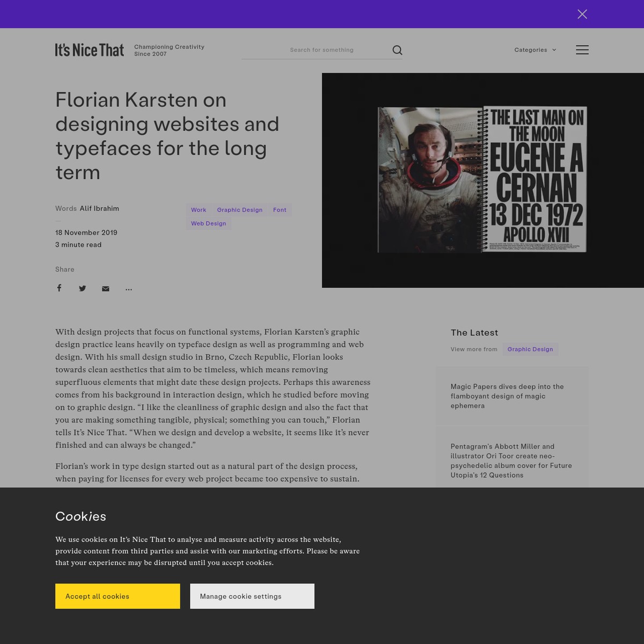Open Manage cookie settings
Screen dimensions: 644x644
point(252,596)
